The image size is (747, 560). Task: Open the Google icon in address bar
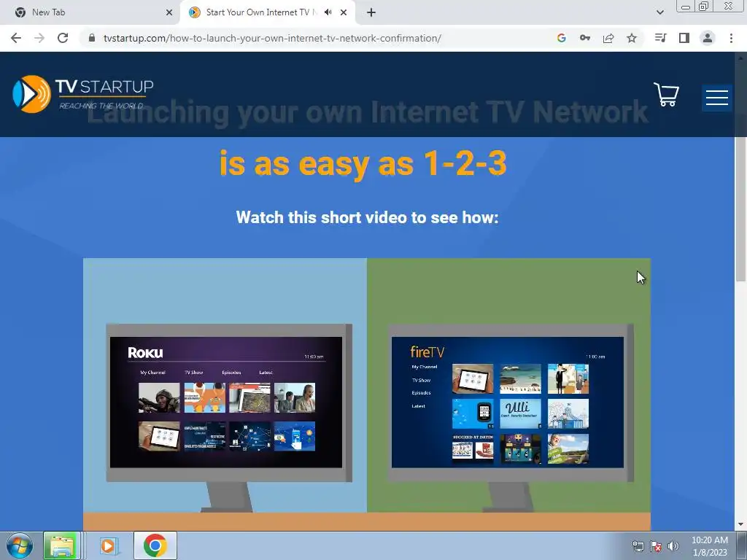(x=561, y=38)
